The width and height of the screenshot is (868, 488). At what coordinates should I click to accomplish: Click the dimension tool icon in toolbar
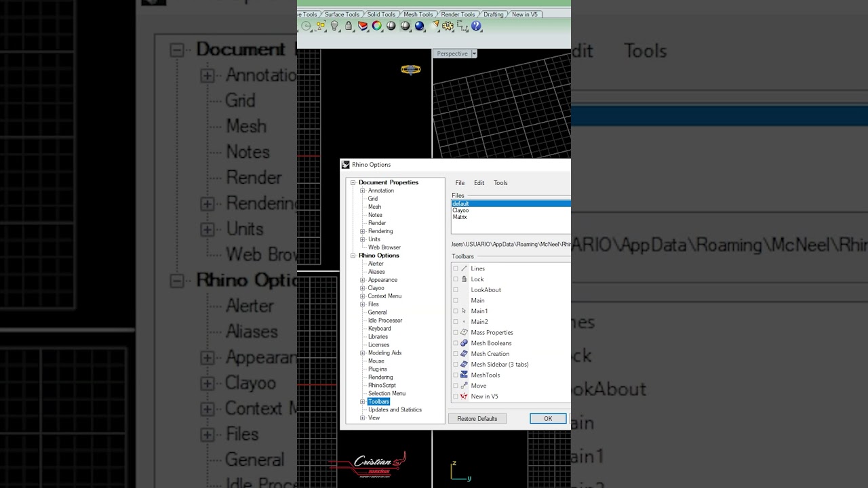click(462, 26)
